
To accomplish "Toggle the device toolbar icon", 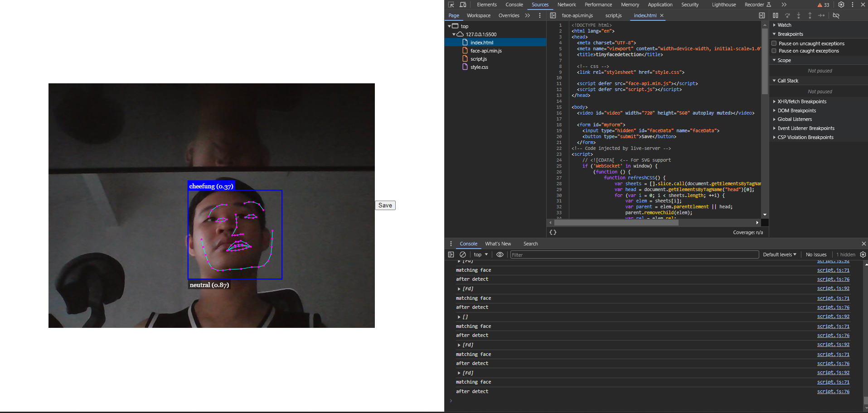I will click(463, 5).
